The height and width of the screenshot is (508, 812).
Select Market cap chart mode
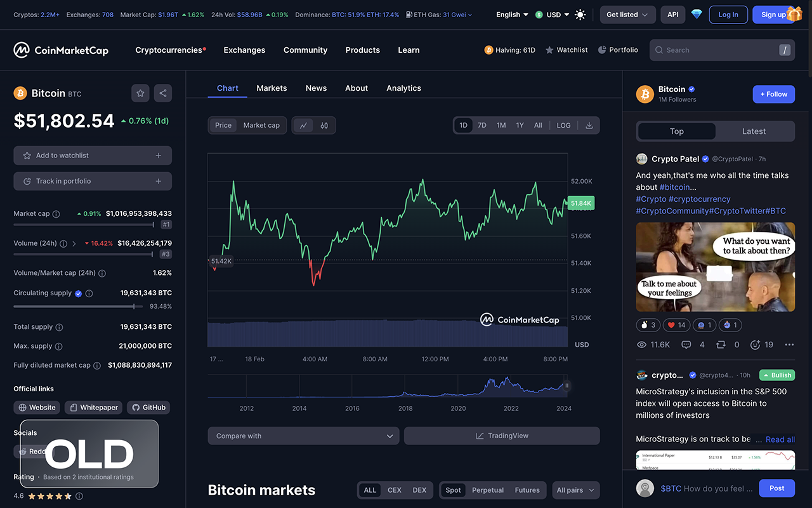pyautogui.click(x=261, y=125)
